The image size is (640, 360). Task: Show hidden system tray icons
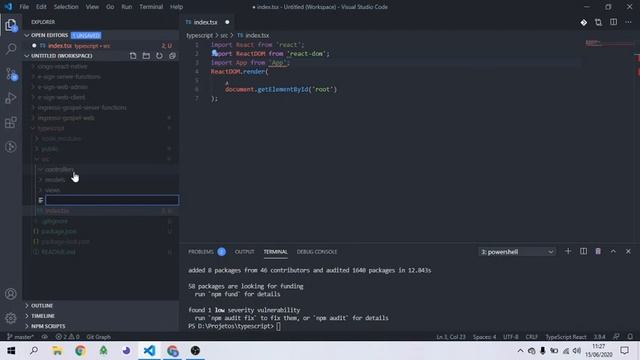[x=520, y=351]
